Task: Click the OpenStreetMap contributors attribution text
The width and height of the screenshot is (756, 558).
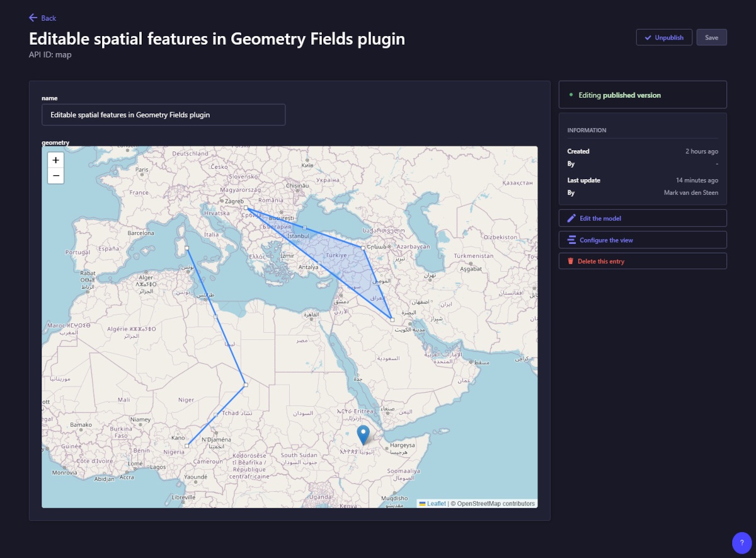Action: coord(493,504)
